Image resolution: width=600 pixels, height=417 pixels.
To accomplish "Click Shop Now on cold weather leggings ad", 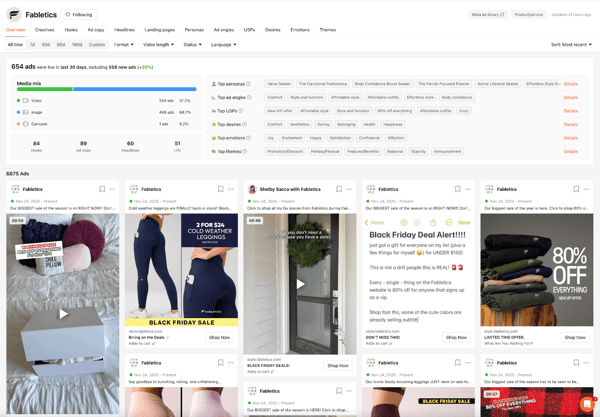I will coord(220,337).
